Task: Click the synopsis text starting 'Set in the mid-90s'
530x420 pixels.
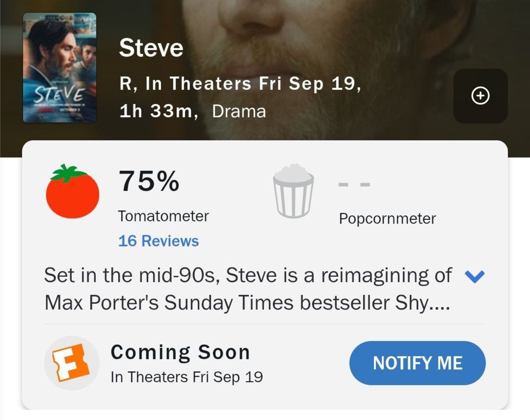Action: tap(248, 289)
